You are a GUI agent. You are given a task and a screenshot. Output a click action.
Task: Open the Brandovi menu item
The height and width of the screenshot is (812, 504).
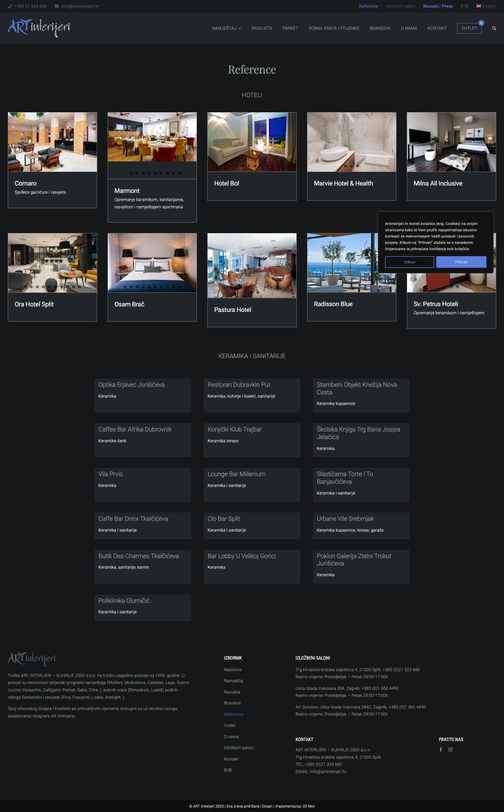pos(380,28)
